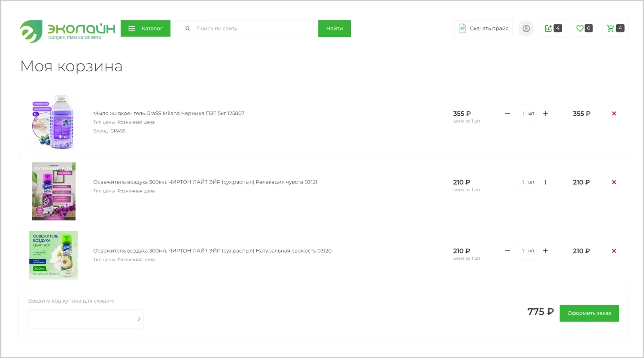Viewport: 644px width, 358px height.
Task: Open the comparison list icon with 4
Action: (x=553, y=28)
